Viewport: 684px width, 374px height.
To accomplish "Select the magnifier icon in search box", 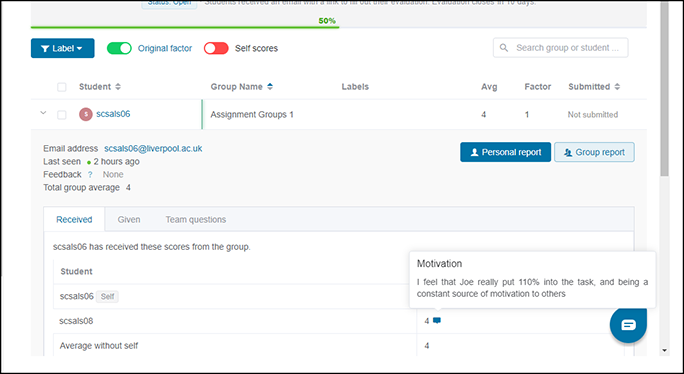I will pyautogui.click(x=504, y=48).
